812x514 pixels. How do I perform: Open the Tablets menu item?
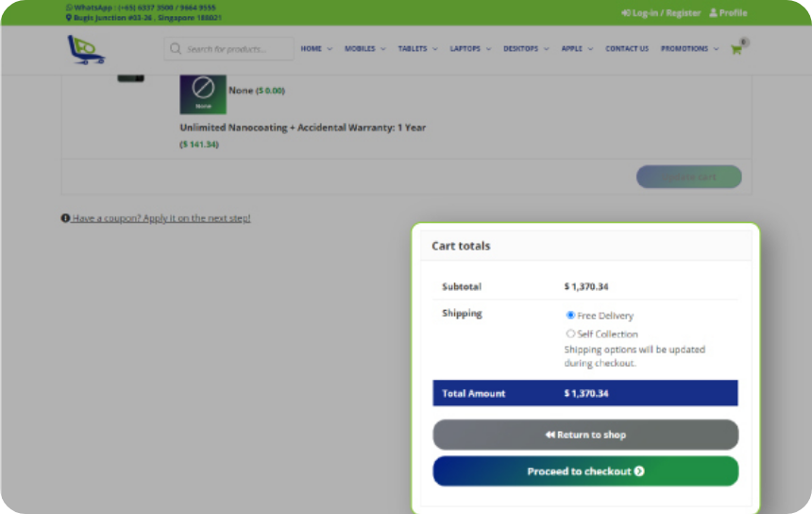coord(417,49)
